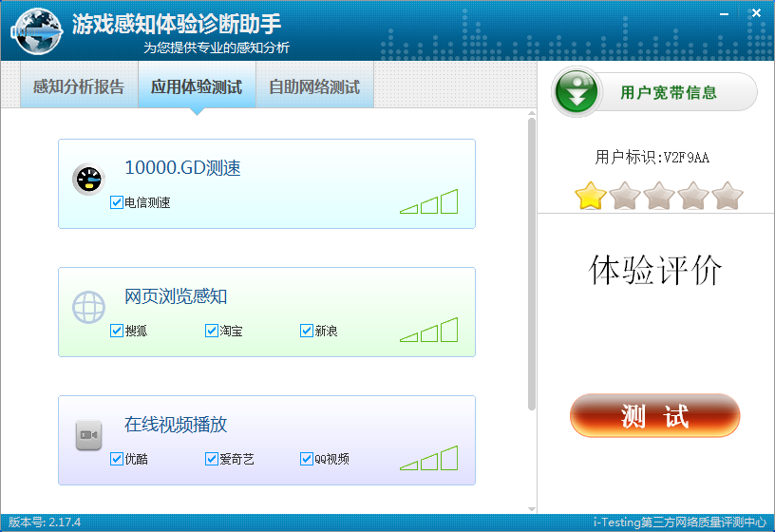Disable the 爱奇艺 checkbox
The width and height of the screenshot is (775, 532).
[x=212, y=459]
